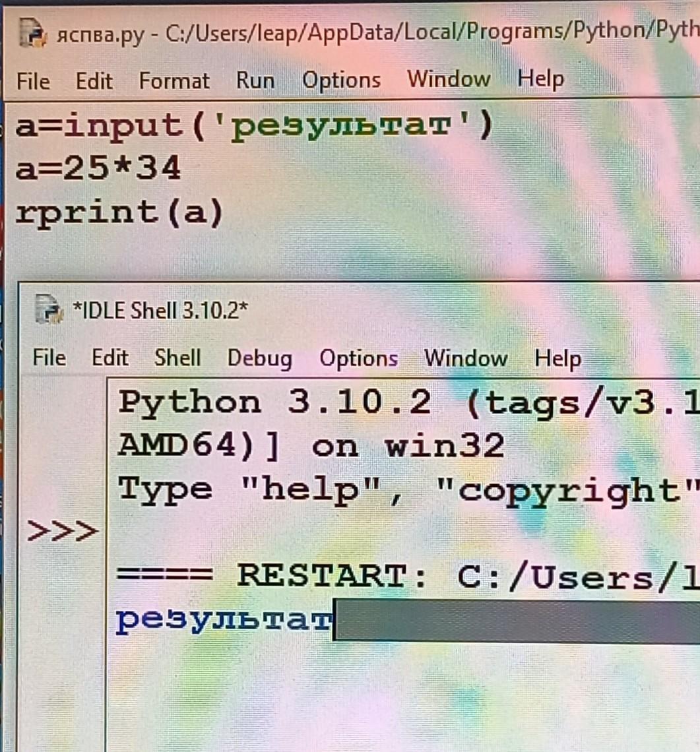Open the Window menu in IDLE Shell
This screenshot has height=752, width=700.
point(465,358)
